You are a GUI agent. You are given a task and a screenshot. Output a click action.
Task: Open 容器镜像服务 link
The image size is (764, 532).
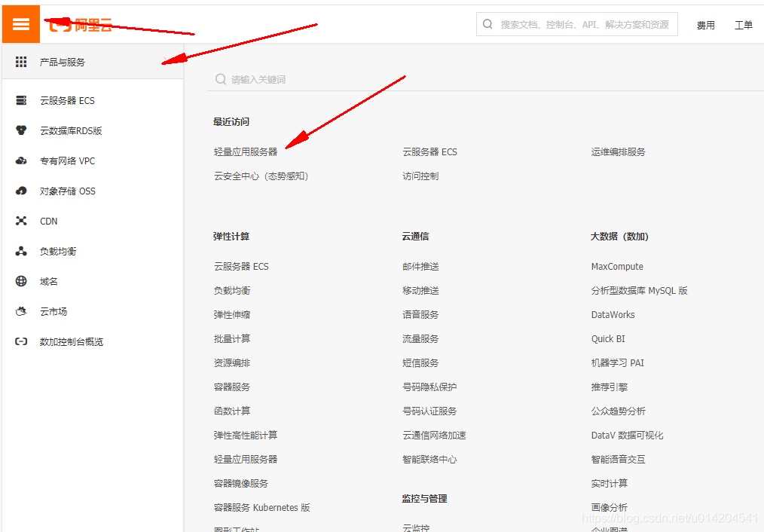(x=241, y=483)
